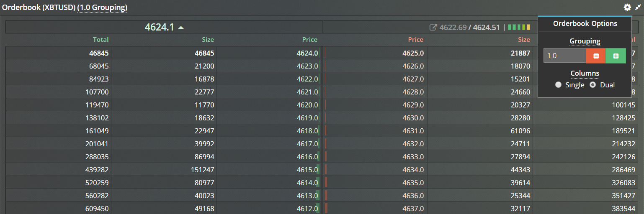Increase grouping with green plus button
Image resolution: width=644 pixels, height=214 pixels.
(x=616, y=56)
